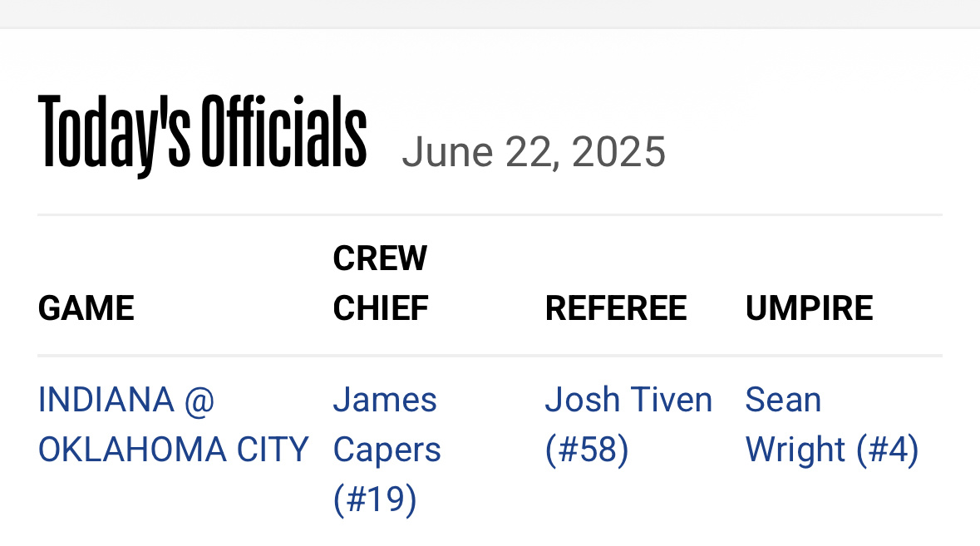Click the name Capers
This screenshot has width=980, height=546.
[387, 451]
